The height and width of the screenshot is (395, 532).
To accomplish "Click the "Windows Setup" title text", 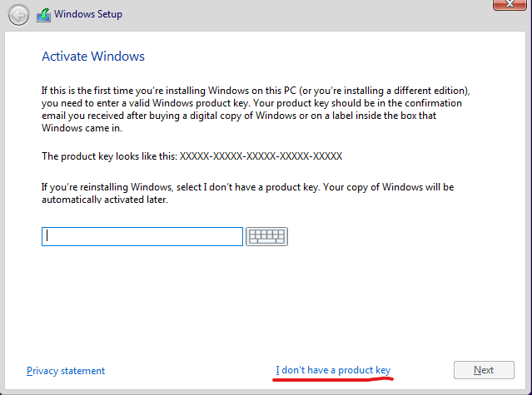I will 87,15.
